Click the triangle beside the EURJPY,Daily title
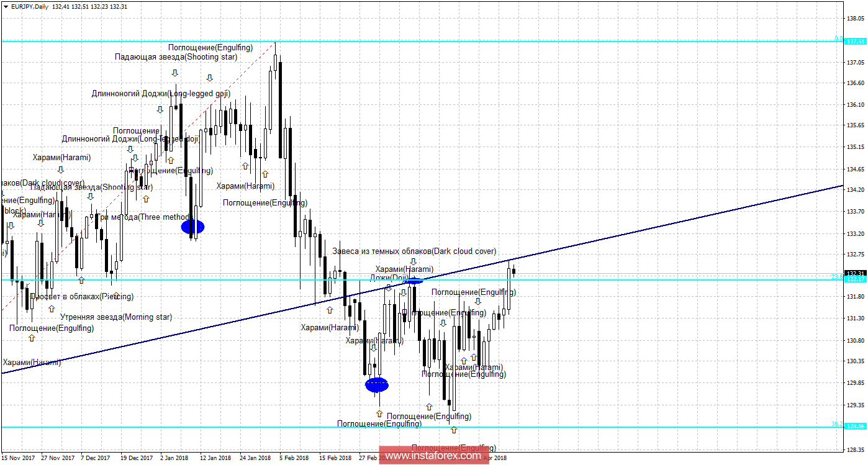 click(4, 6)
